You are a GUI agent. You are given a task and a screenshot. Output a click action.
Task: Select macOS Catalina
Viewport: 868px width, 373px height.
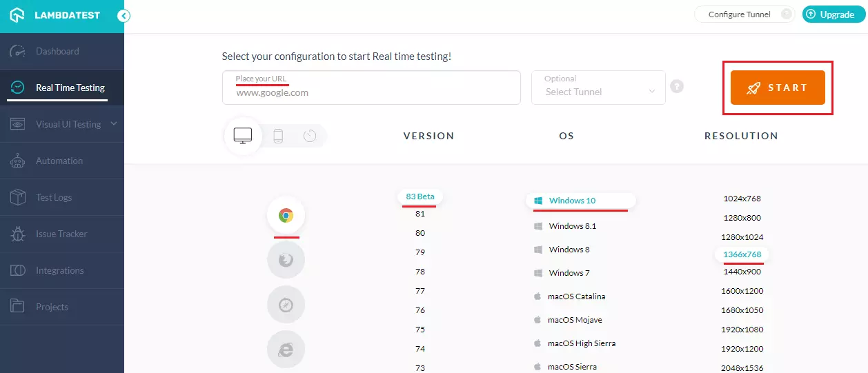(569, 296)
